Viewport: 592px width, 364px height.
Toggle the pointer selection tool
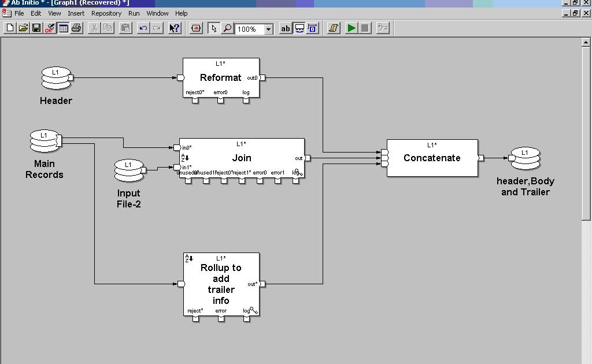214,27
